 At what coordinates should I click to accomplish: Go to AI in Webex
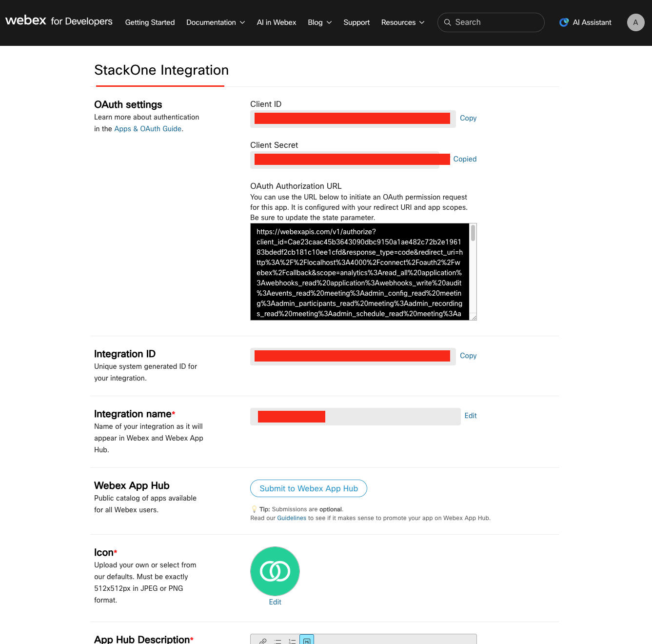pyautogui.click(x=277, y=22)
